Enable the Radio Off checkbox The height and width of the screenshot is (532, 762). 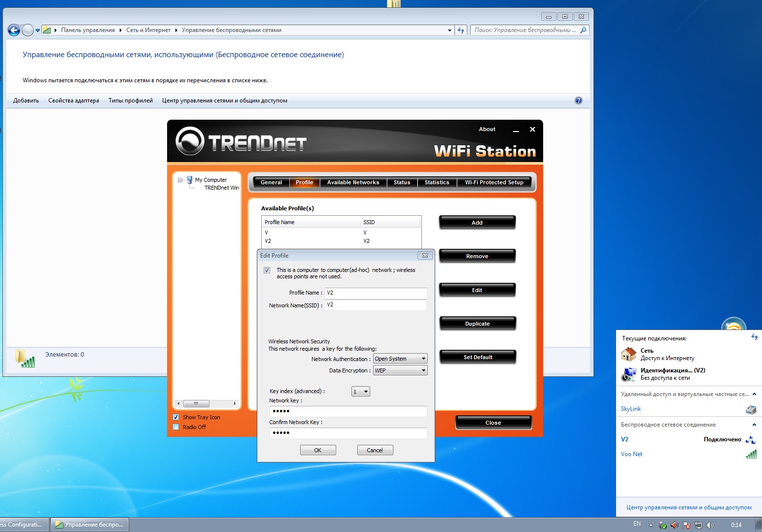coord(176,427)
